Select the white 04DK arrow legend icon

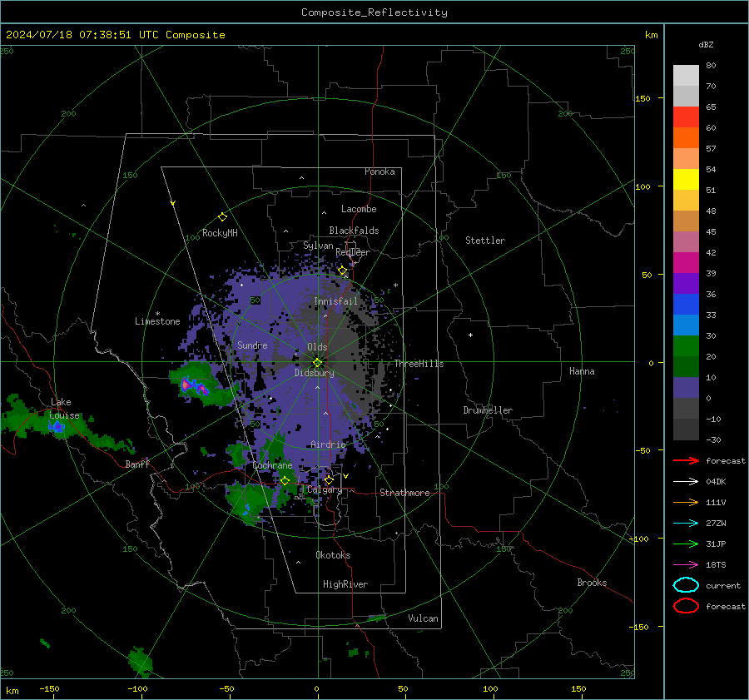686,482
